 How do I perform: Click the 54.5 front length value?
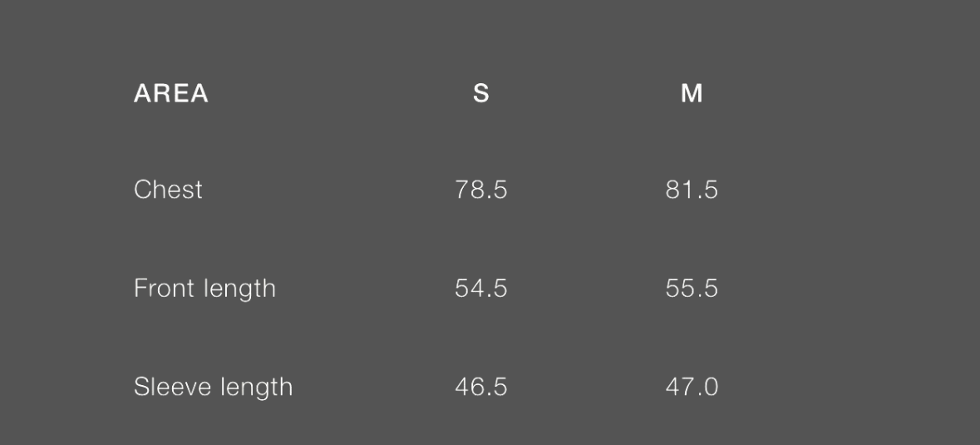click(480, 289)
